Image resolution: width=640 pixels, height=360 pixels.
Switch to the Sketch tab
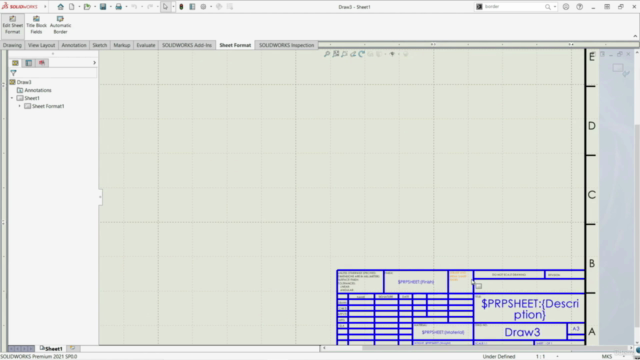point(100,45)
